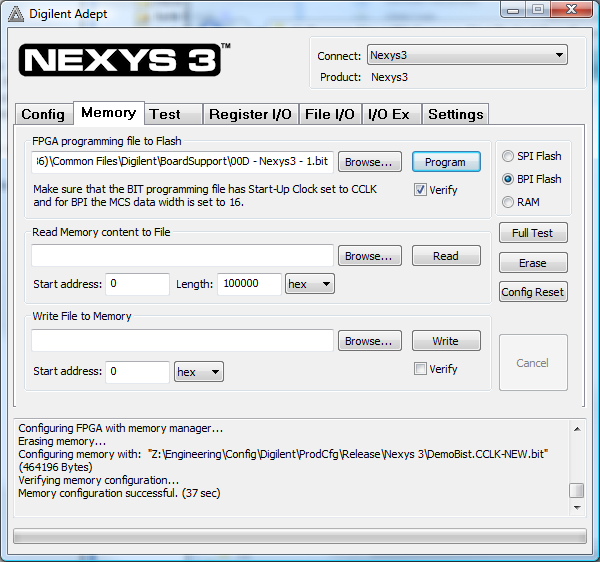600x562 pixels.
Task: Click the progress bar at bottom
Action: coord(300,536)
